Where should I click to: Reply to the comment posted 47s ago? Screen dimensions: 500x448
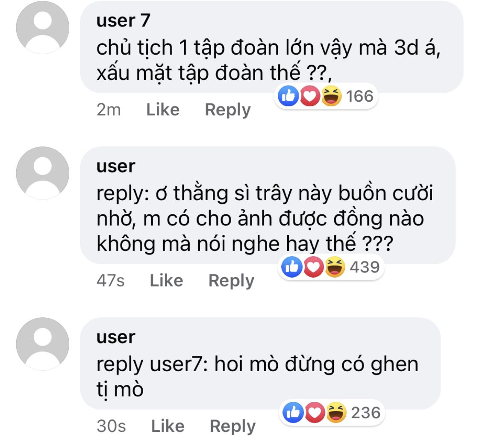click(x=231, y=281)
